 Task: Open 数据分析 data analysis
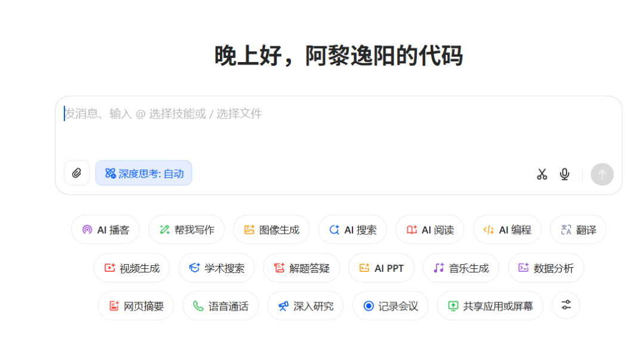[x=546, y=268]
